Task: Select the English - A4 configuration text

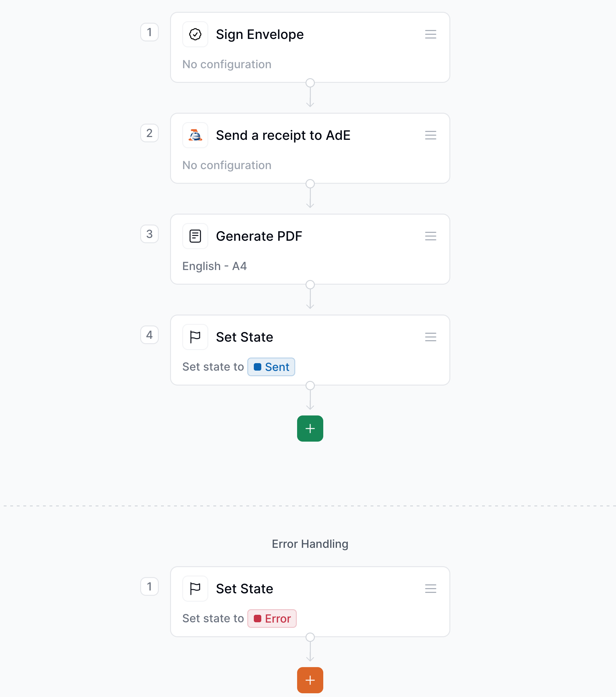Action: [215, 266]
